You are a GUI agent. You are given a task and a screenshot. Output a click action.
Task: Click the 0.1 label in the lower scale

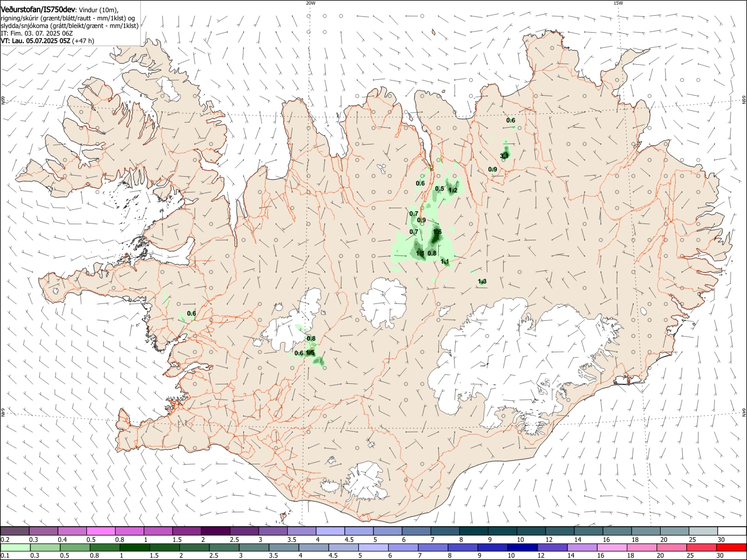pos(4,556)
